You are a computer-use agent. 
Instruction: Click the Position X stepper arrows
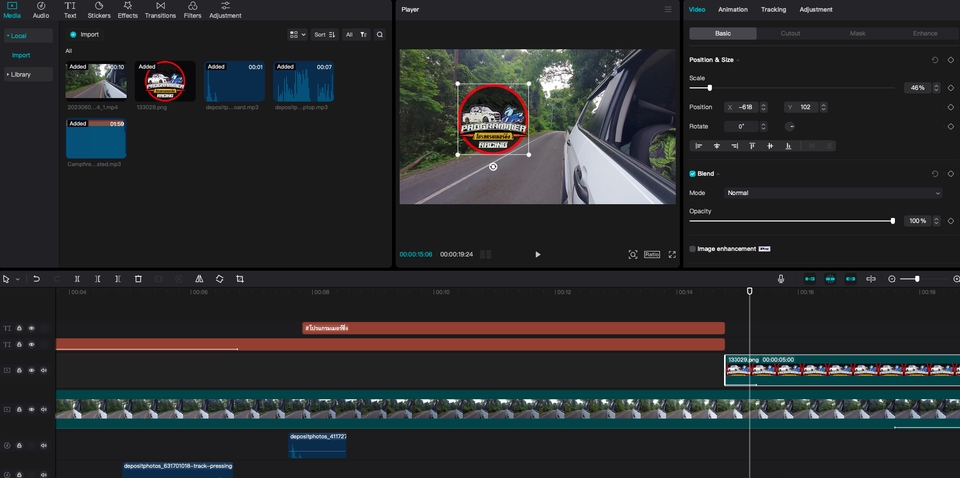(763, 107)
